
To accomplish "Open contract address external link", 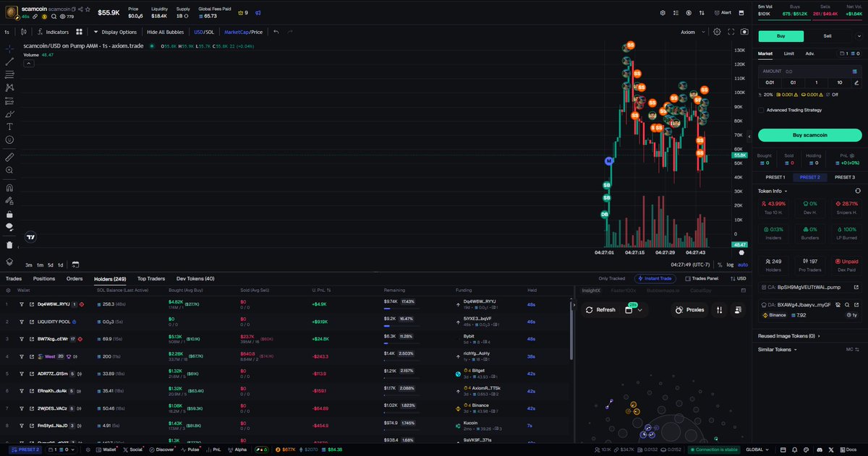I will [856, 287].
